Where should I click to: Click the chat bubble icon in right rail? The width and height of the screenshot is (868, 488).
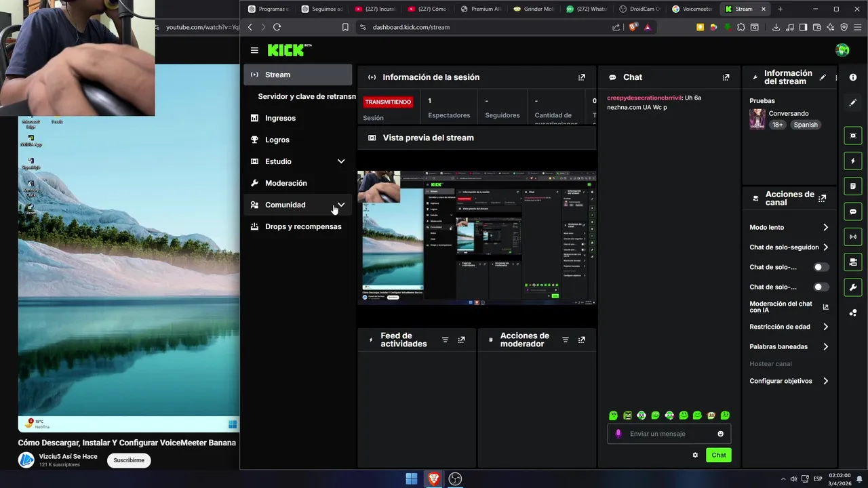point(853,211)
